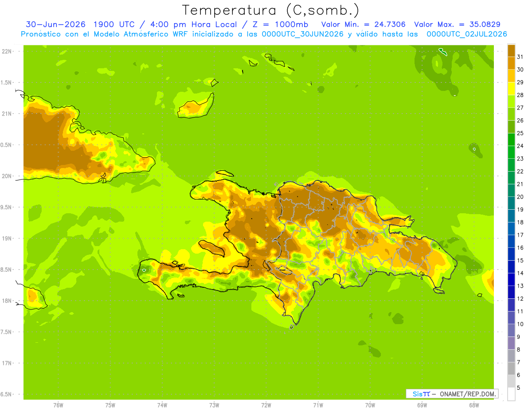Click the "0000UTC_02JUL2026" valid-until time
This screenshot has width=532, height=411.
pyautogui.click(x=467, y=34)
